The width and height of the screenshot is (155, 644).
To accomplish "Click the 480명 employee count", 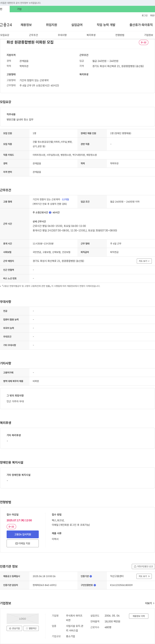I will click(x=108, y=627).
